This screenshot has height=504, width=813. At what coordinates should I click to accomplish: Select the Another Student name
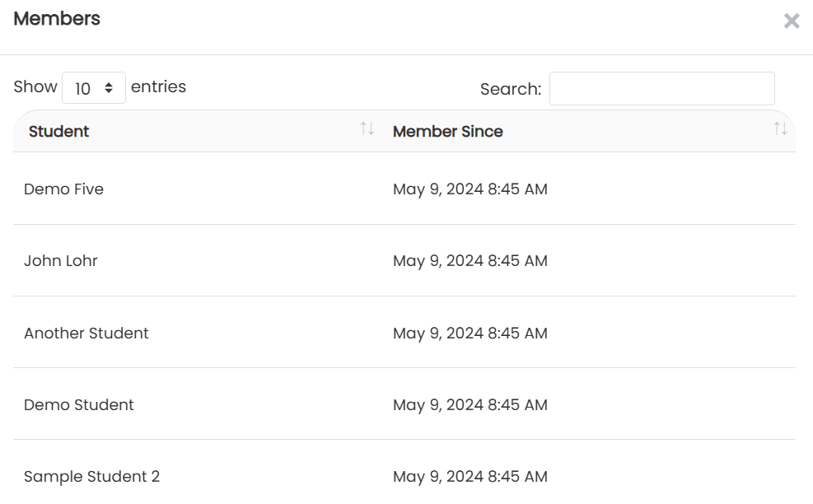pyautogui.click(x=86, y=333)
